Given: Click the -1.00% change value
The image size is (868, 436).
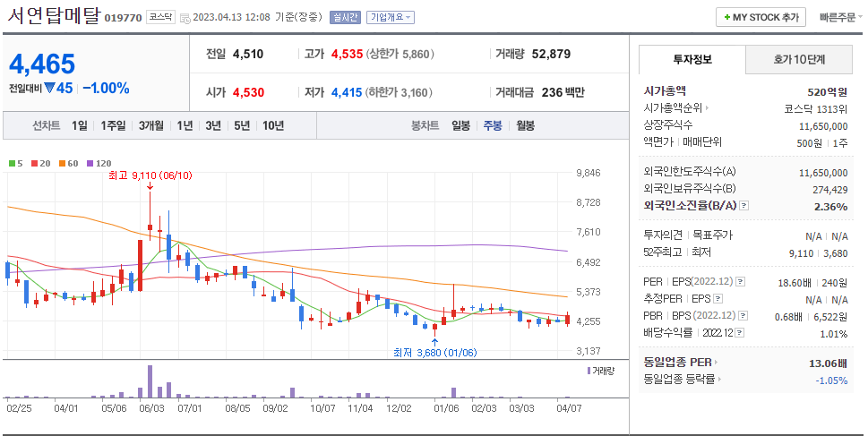Looking at the screenshot, I should click(106, 89).
